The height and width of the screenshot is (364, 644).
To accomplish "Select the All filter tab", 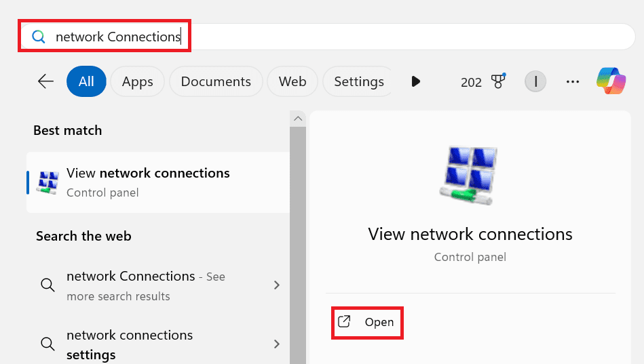I will click(86, 81).
